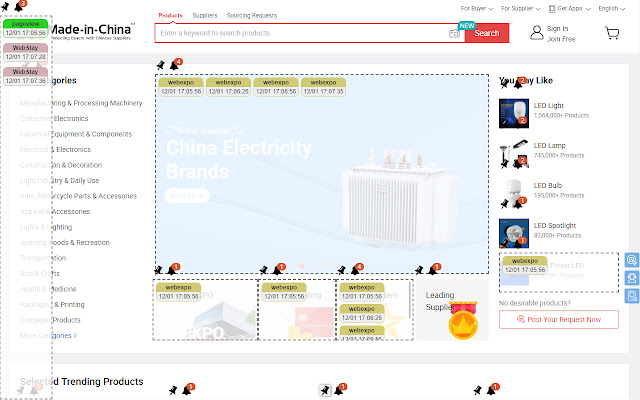This screenshot has height=400, width=640.
Task: Click the LED Spotlight product title
Action: [x=555, y=226]
